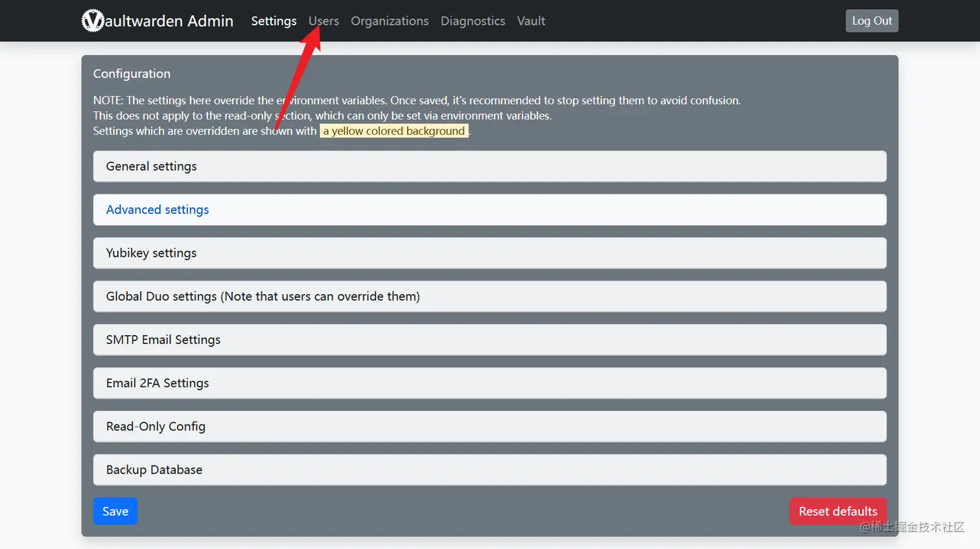This screenshot has height=549, width=980.
Task: Open the Diagnostics page
Action: pos(472,21)
